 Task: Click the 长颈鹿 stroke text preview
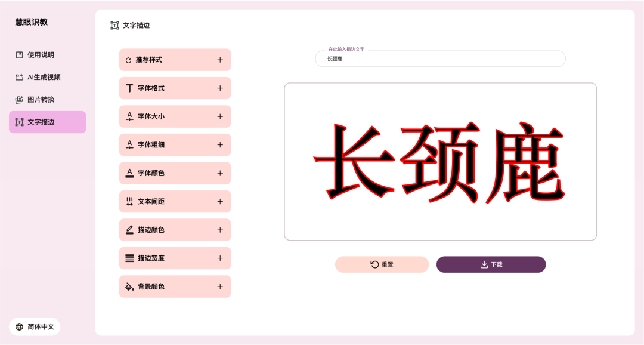coord(439,162)
